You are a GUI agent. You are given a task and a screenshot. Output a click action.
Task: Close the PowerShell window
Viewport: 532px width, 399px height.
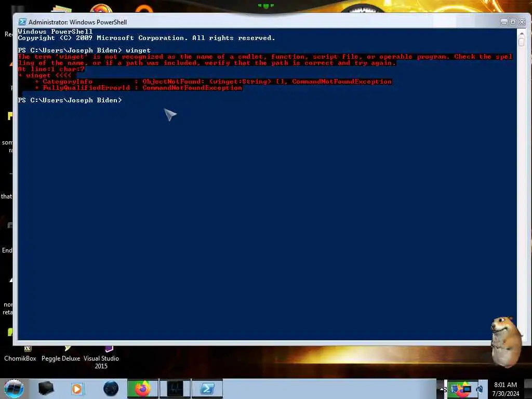[x=522, y=22]
